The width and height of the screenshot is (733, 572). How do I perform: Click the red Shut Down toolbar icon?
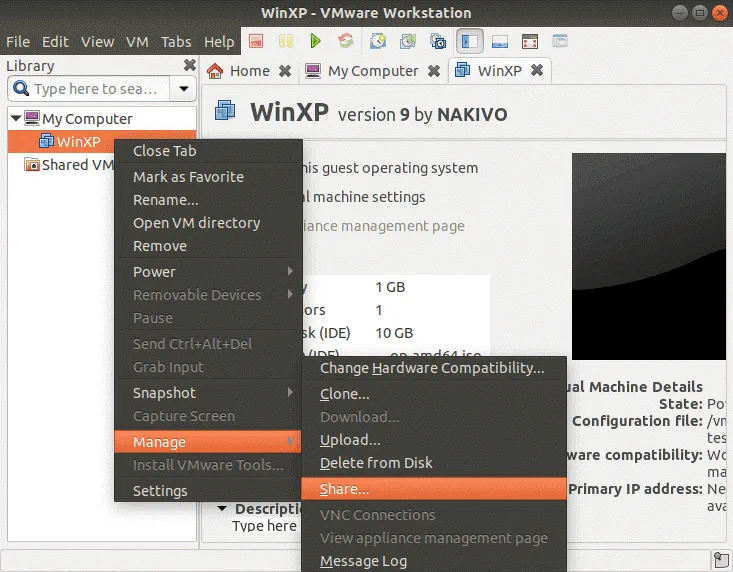(256, 42)
